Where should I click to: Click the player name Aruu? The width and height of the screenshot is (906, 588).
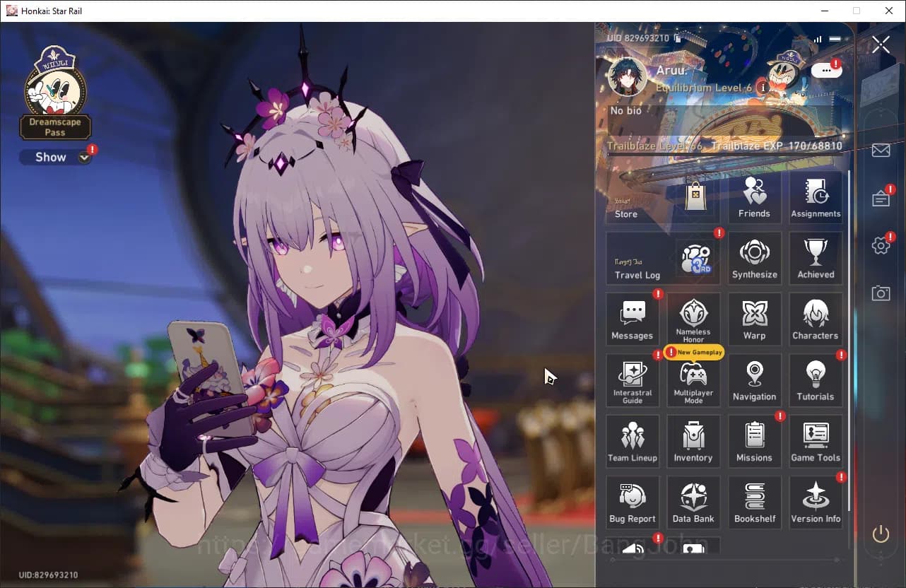[x=671, y=71]
